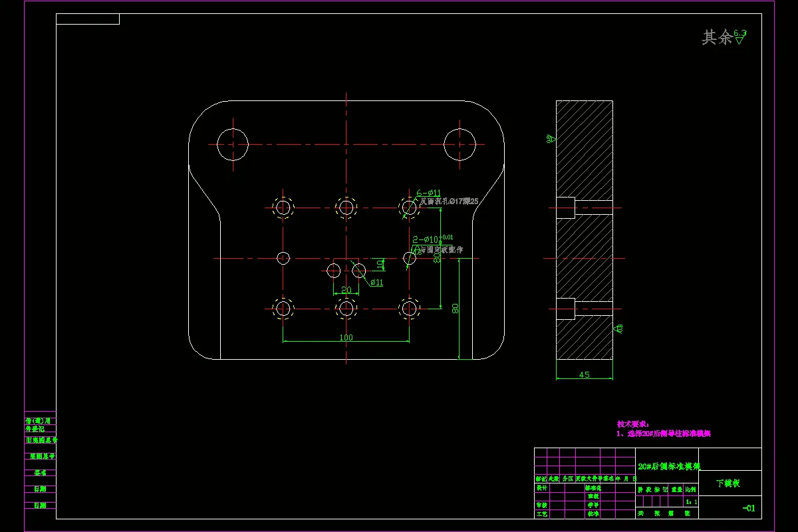Select the 20#后侧标准模架 title block text
This screenshot has height=532, width=798.
[x=668, y=467]
